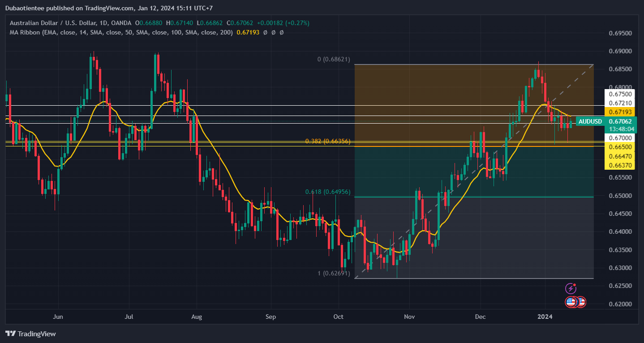The width and height of the screenshot is (644, 343).
Task: Click the 0.69000 price axis label
Action: [620, 51]
